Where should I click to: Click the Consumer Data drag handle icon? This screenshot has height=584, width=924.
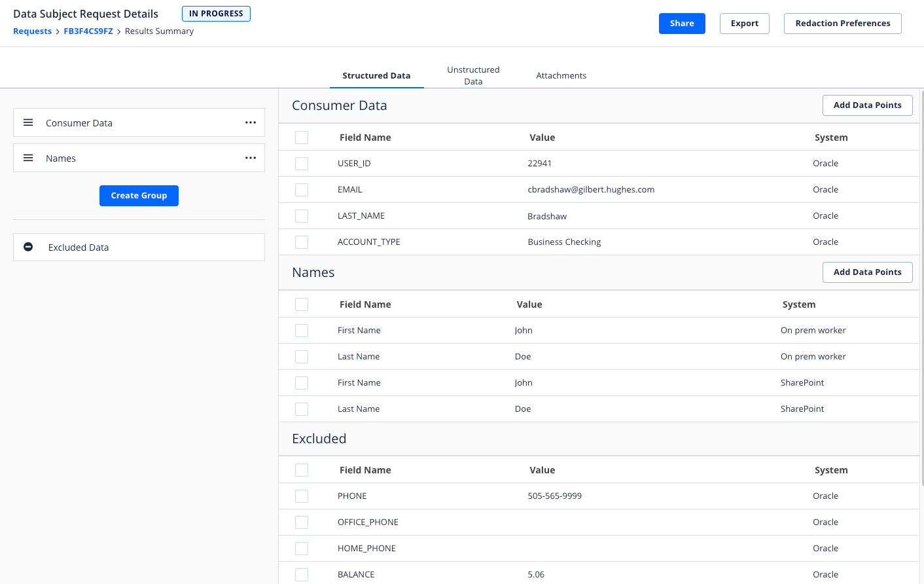pos(28,122)
